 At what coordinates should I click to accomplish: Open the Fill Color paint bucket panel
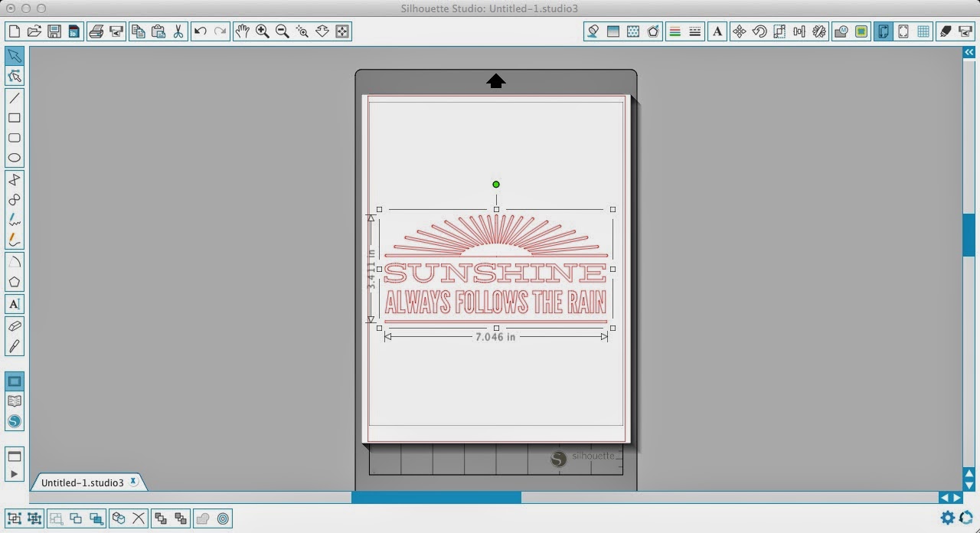(x=593, y=31)
